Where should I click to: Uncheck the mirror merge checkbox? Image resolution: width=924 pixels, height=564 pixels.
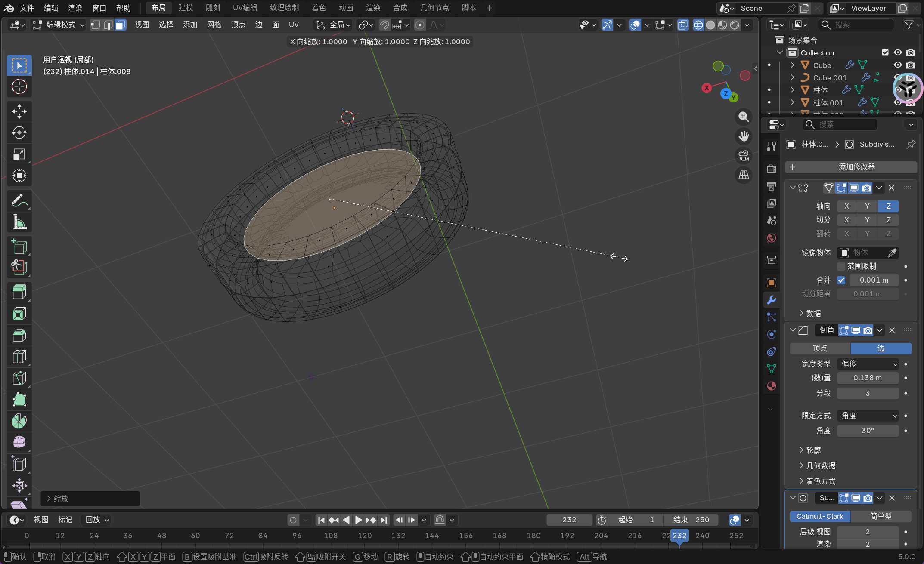click(841, 280)
